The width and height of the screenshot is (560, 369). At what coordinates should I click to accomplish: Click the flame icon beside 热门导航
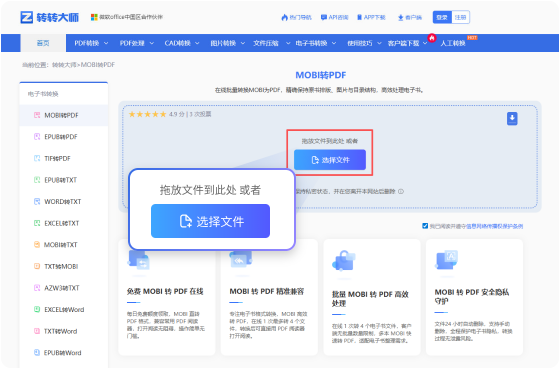(285, 17)
